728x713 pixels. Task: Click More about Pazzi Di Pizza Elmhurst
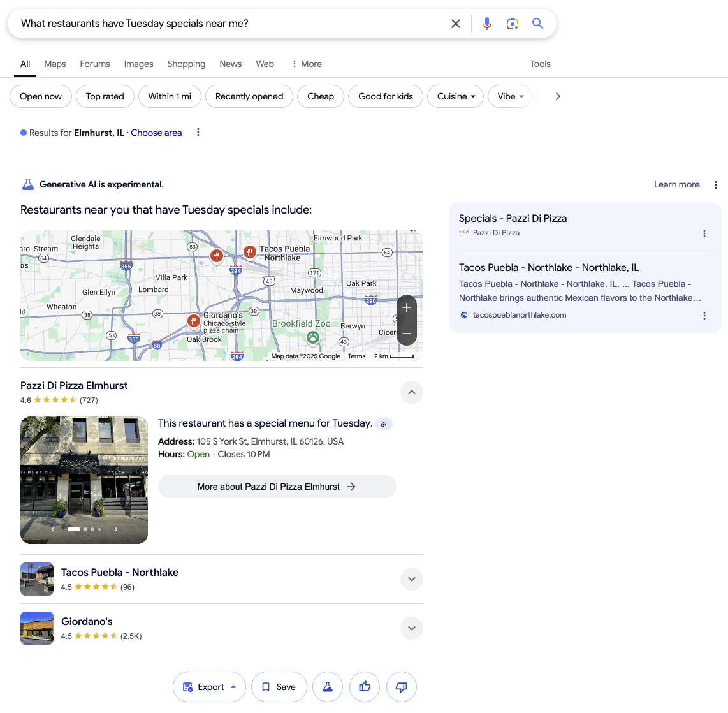[277, 486]
